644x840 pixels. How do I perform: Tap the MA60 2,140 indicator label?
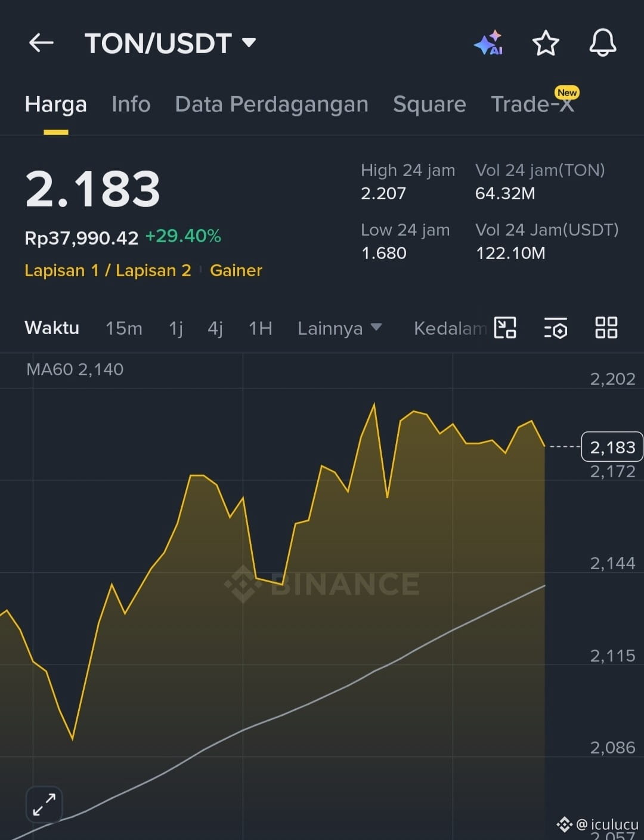pos(75,369)
